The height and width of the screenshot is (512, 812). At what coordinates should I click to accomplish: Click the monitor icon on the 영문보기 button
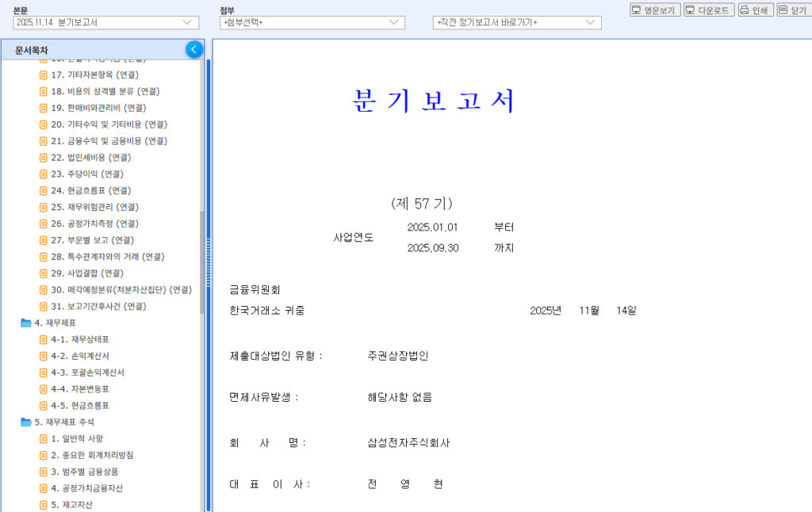[x=636, y=10]
